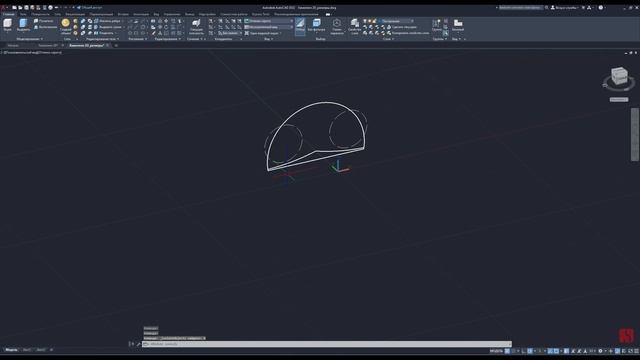Click the Политело tool
Screen dimensions: 640x360
pos(44,21)
